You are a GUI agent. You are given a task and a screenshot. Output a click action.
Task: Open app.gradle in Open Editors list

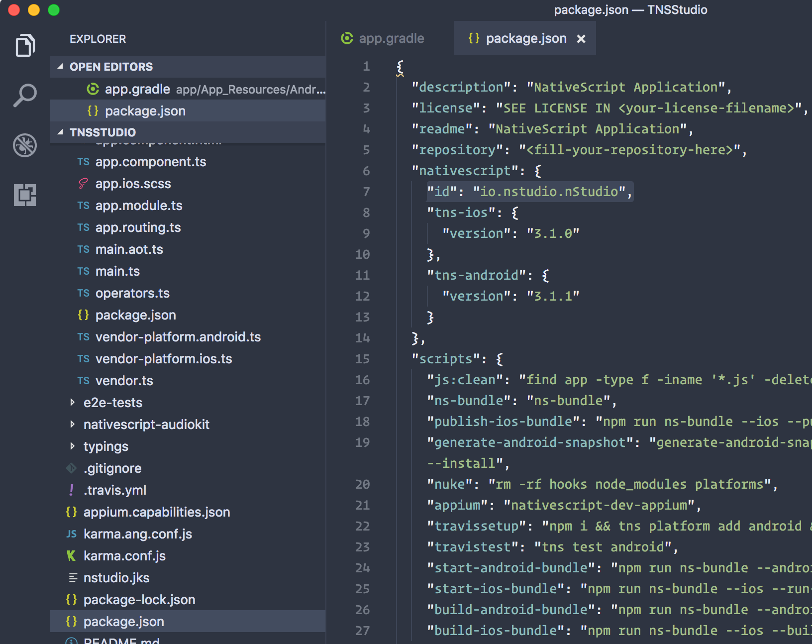(188, 89)
